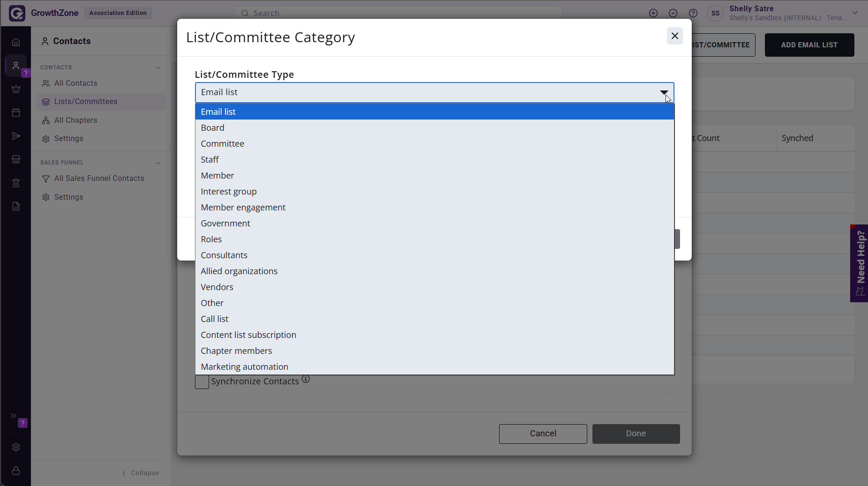Select Consultants option
The height and width of the screenshot is (486, 868).
pos(435,255)
